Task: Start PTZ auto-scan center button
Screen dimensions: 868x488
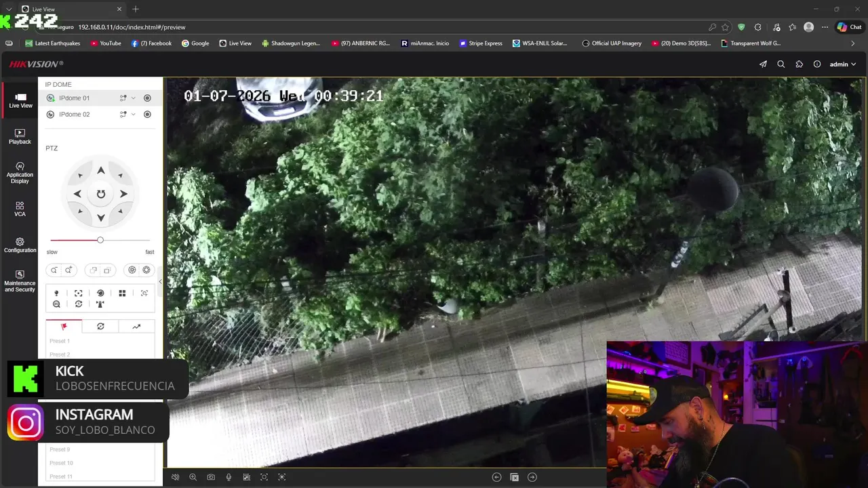Action: click(100, 194)
